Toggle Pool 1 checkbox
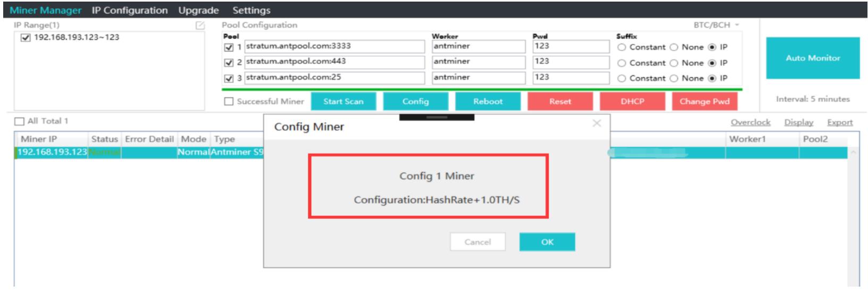 229,47
